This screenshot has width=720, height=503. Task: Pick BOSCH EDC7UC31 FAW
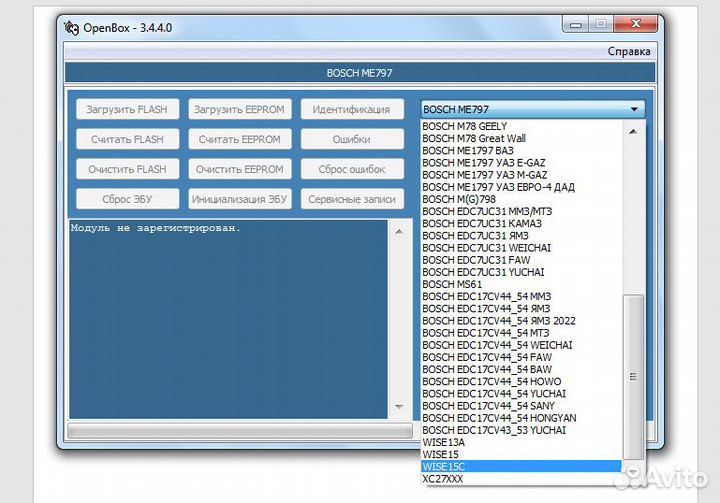click(521, 260)
